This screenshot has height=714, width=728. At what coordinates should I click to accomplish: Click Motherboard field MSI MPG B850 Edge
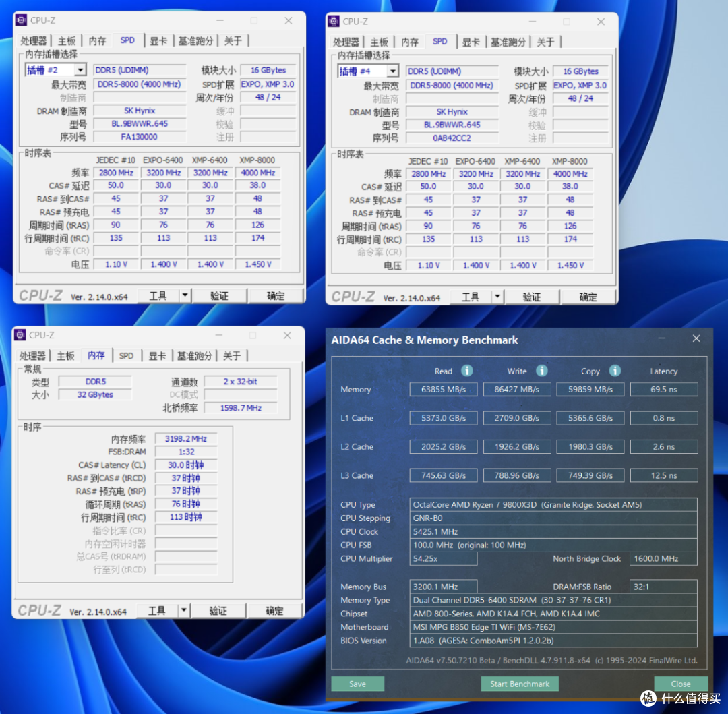(x=553, y=627)
